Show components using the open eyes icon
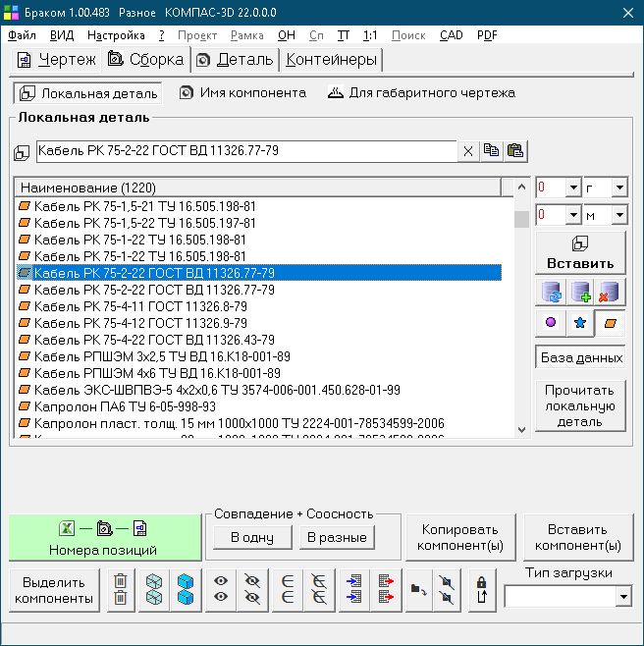644x646 pixels. (x=221, y=590)
